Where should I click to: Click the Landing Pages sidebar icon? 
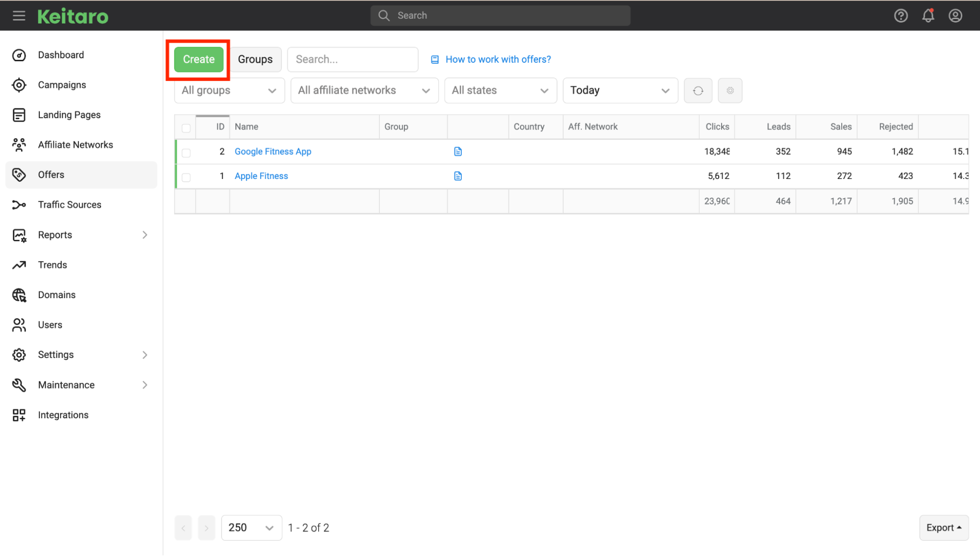click(19, 115)
